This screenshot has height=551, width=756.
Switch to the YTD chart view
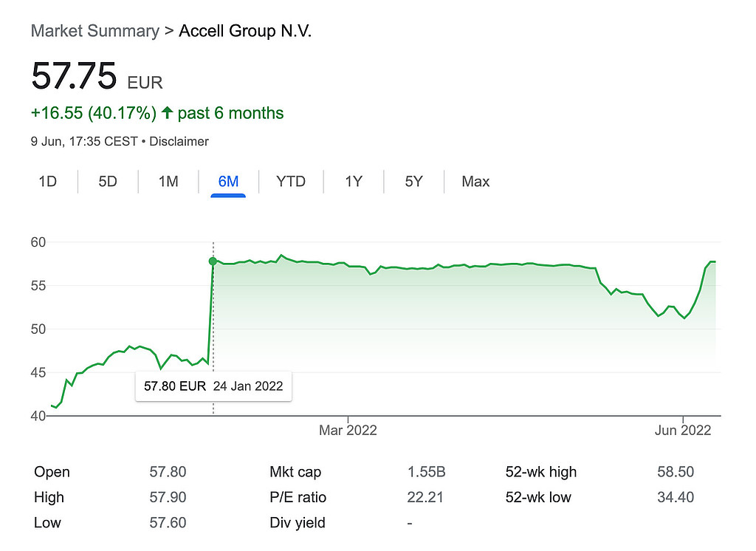(x=291, y=182)
